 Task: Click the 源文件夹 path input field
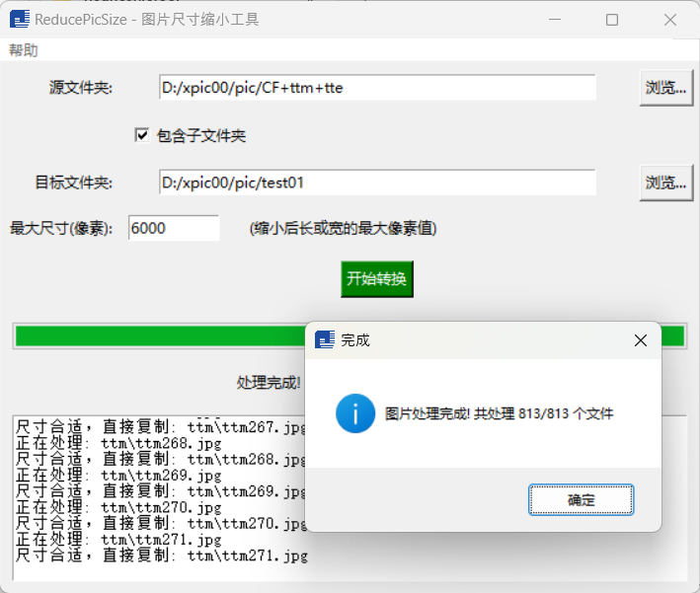point(377,88)
